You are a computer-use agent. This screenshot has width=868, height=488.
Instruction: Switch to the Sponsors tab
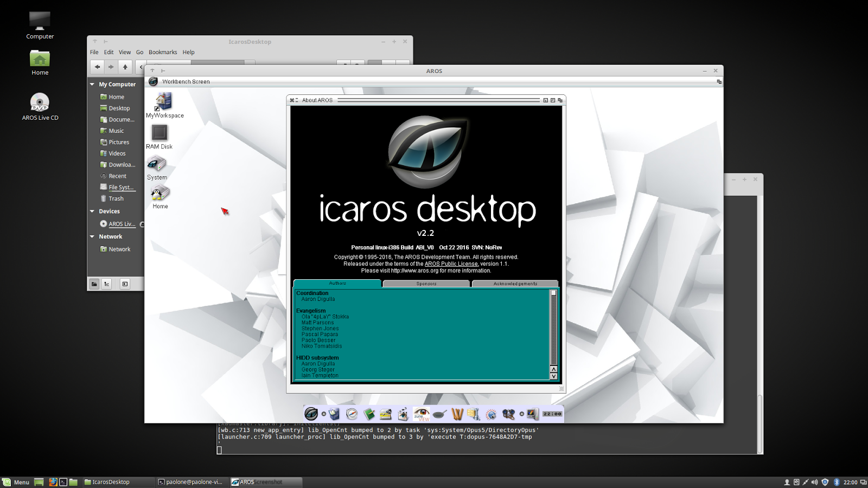(x=426, y=284)
